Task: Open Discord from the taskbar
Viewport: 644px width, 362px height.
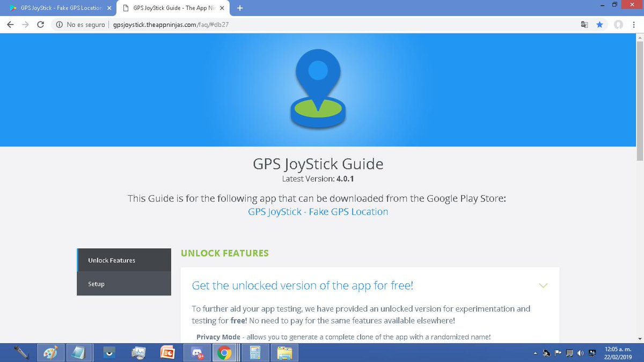Action: tap(196, 353)
